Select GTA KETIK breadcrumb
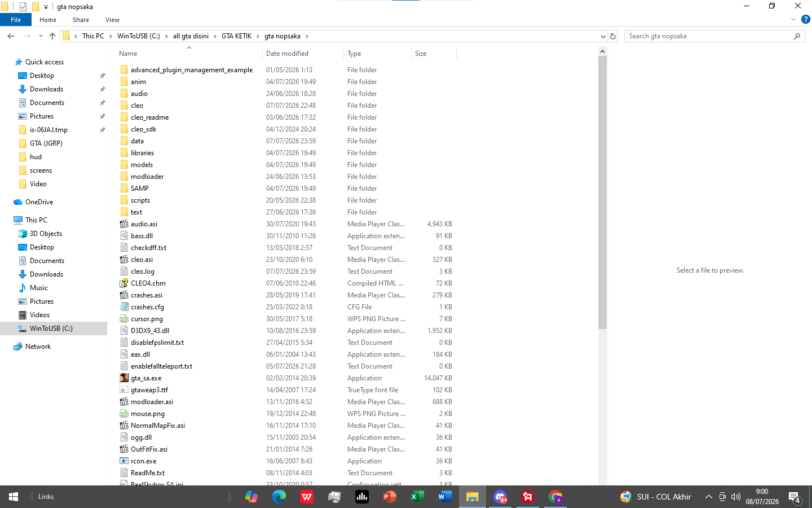Image resolution: width=812 pixels, height=508 pixels. click(236, 36)
